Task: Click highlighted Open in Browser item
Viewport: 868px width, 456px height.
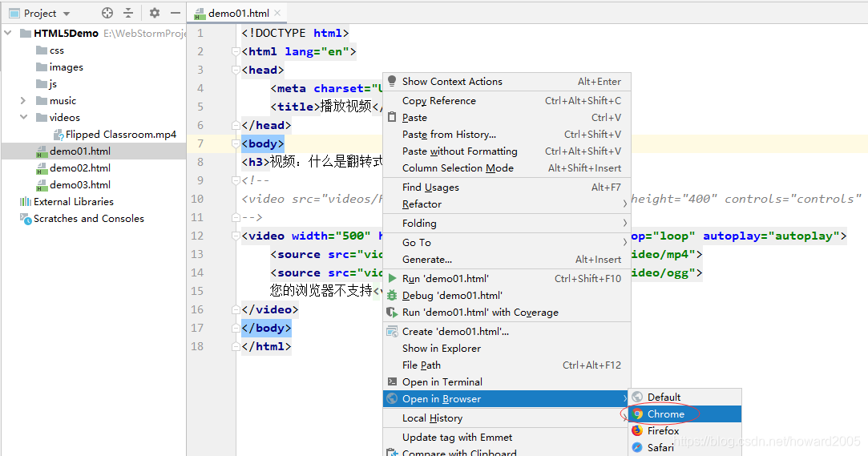Action: (x=507, y=399)
